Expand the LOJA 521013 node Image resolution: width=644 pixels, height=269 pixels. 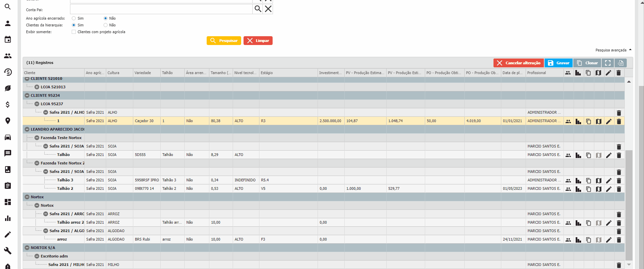coord(37,87)
